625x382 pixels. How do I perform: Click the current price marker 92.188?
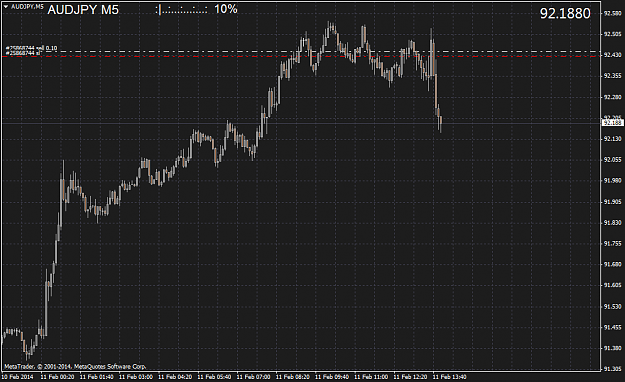(x=613, y=123)
